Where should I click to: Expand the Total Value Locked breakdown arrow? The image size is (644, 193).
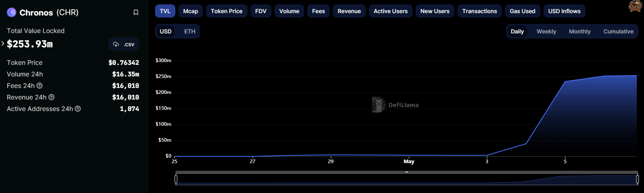[x=2, y=43]
